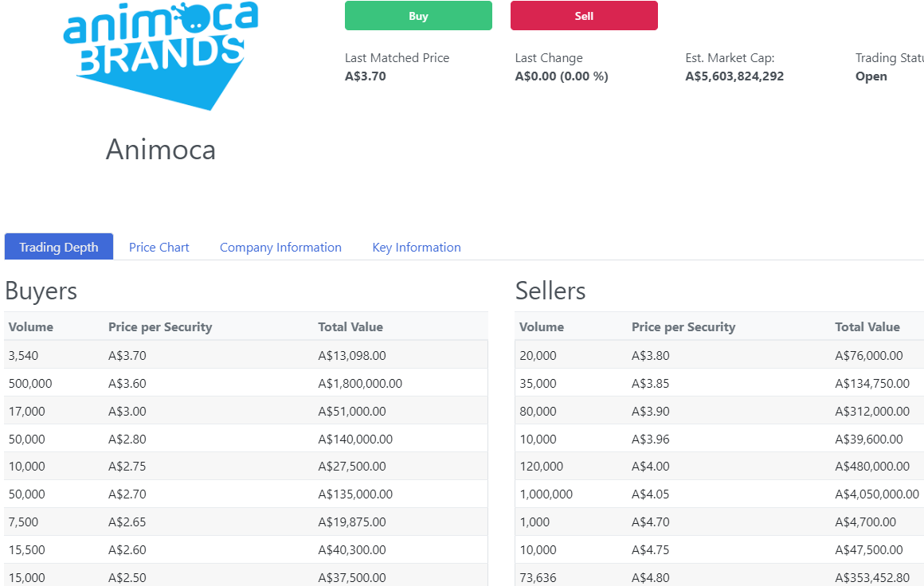Open the Trading Depth tab
The image size is (924, 586).
[59, 247]
